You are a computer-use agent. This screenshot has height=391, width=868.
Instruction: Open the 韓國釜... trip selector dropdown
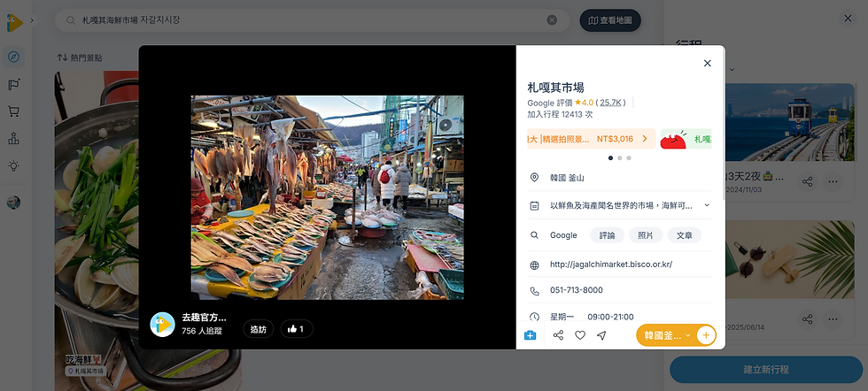pos(666,335)
